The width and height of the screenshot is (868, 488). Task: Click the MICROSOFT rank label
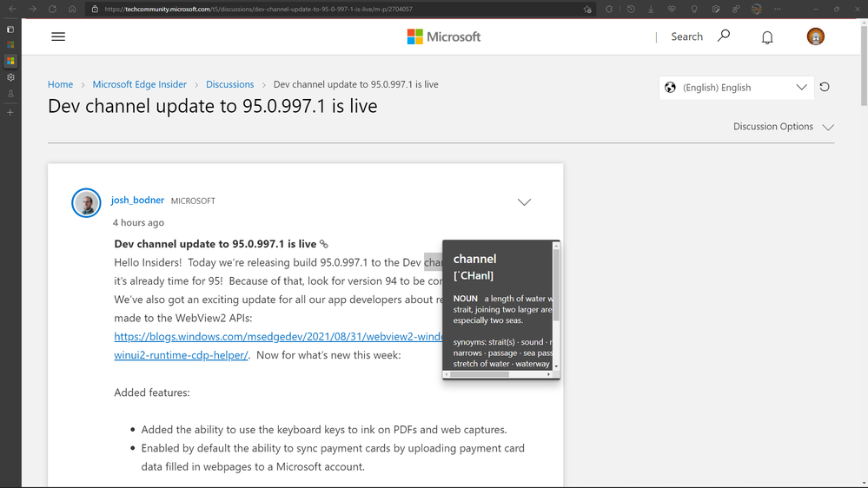point(193,201)
